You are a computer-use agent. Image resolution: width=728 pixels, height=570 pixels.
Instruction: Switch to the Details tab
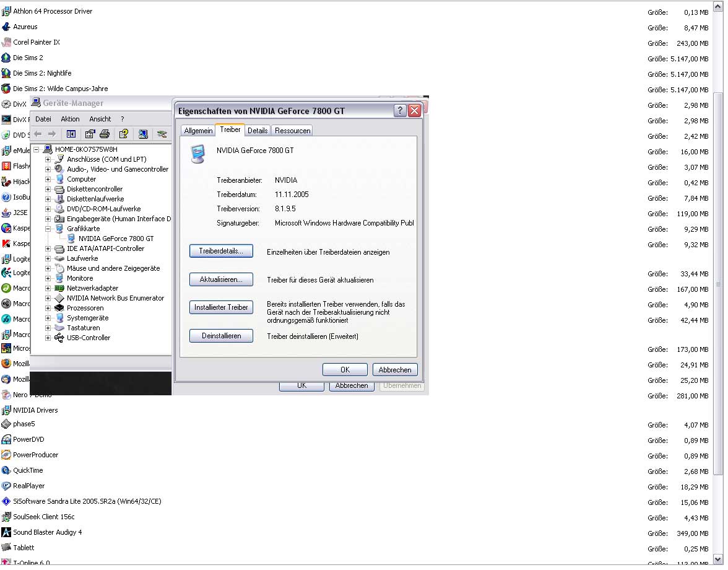pos(258,131)
